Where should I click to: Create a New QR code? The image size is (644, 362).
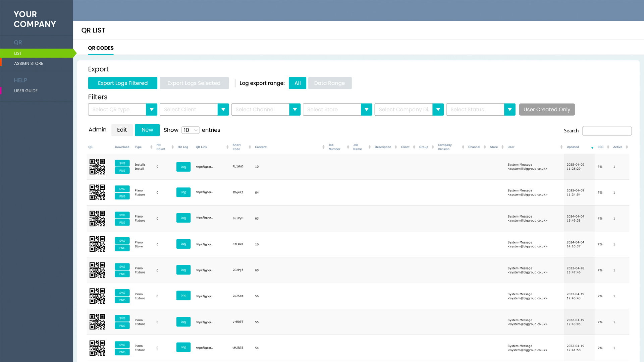pyautogui.click(x=147, y=130)
